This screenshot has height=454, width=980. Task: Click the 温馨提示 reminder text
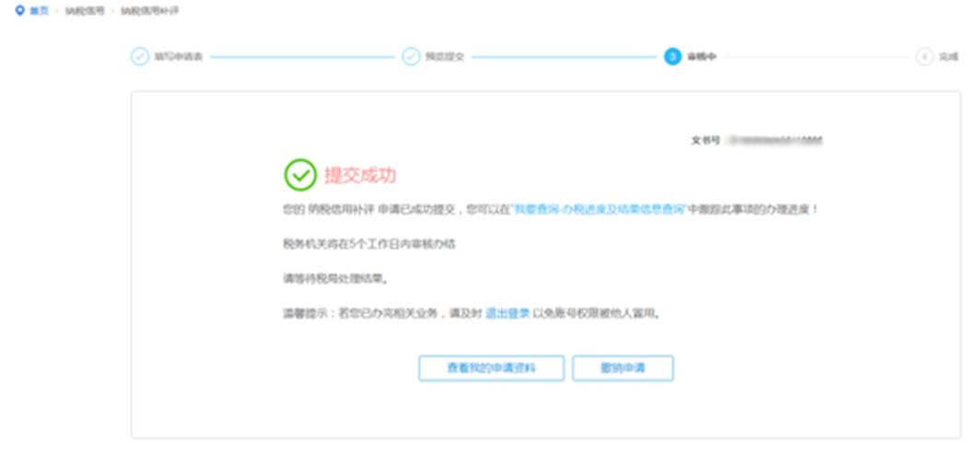[x=472, y=313]
